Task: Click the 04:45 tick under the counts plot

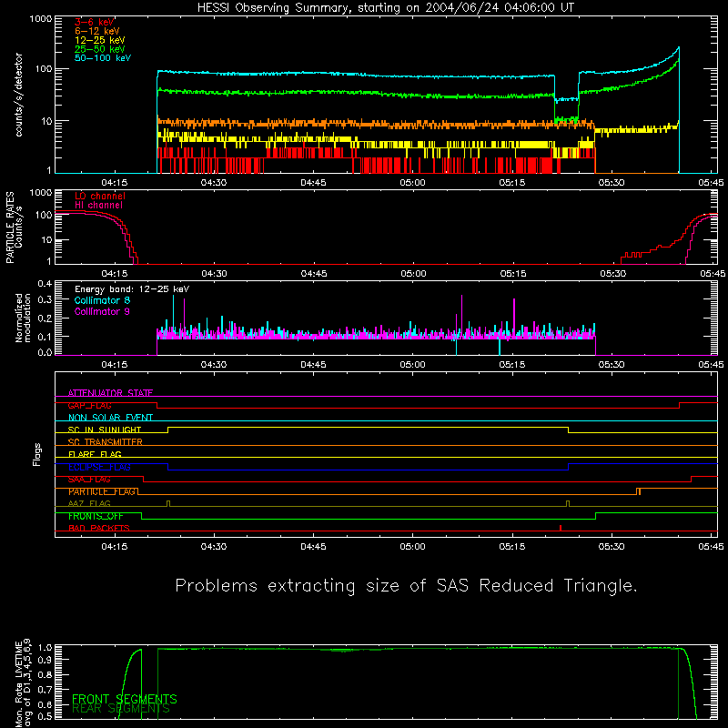Action: pos(313,183)
